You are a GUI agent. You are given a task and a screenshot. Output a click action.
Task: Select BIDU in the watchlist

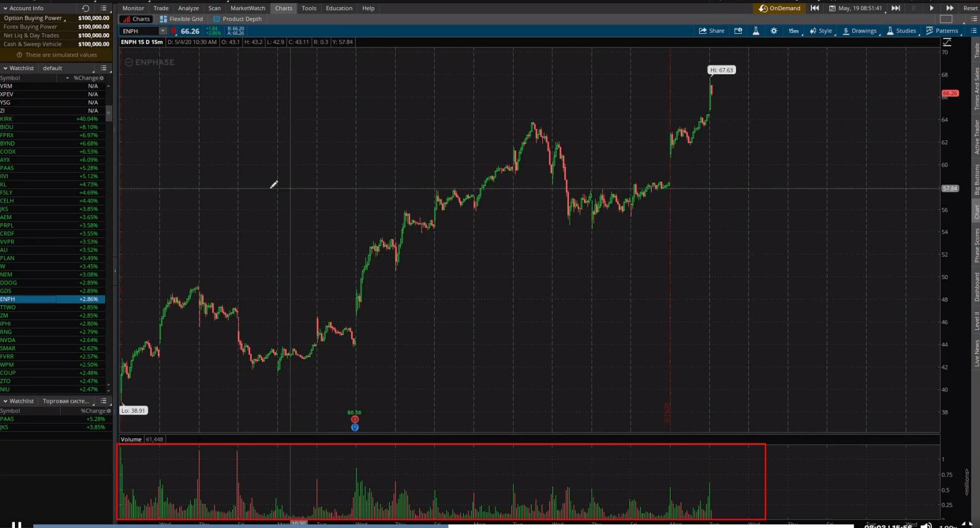[x=7, y=127]
